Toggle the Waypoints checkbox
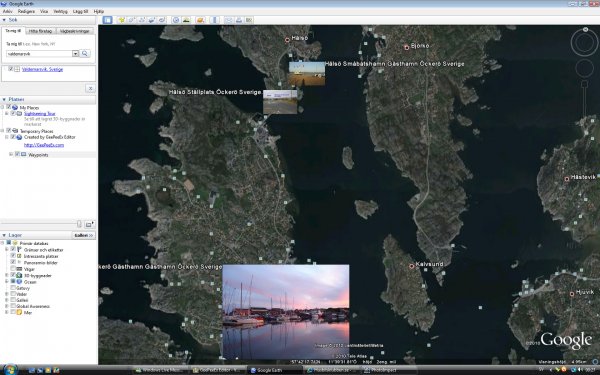 [17, 154]
